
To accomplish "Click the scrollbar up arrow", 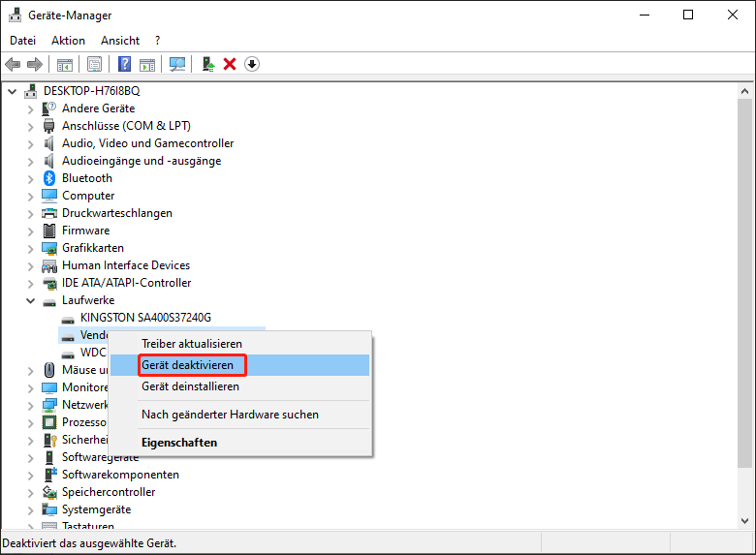I will click(x=744, y=91).
